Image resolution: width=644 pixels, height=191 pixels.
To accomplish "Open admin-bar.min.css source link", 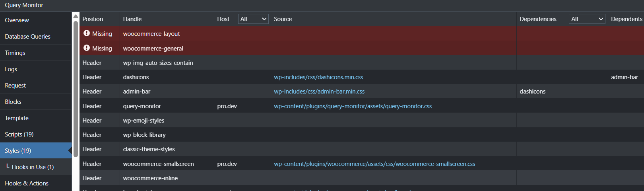I will pyautogui.click(x=319, y=92).
